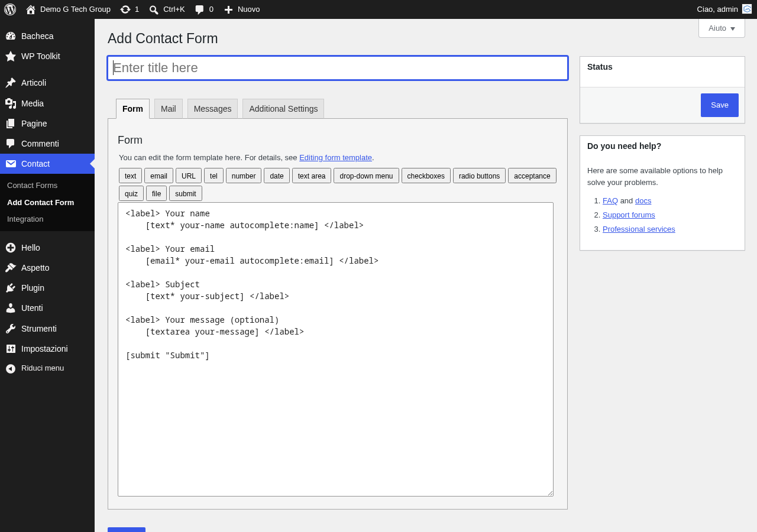Open Contact Forms submenu item
The width and height of the screenshot is (757, 532).
(x=32, y=185)
